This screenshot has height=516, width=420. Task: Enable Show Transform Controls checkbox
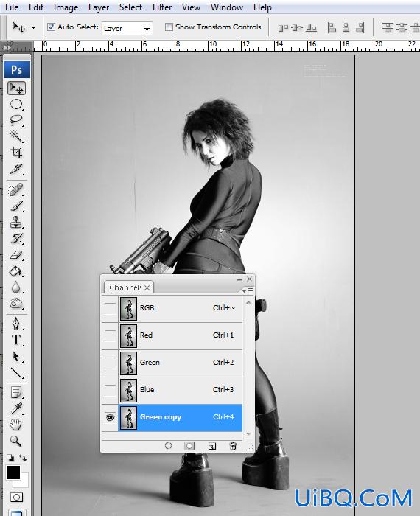click(x=169, y=27)
